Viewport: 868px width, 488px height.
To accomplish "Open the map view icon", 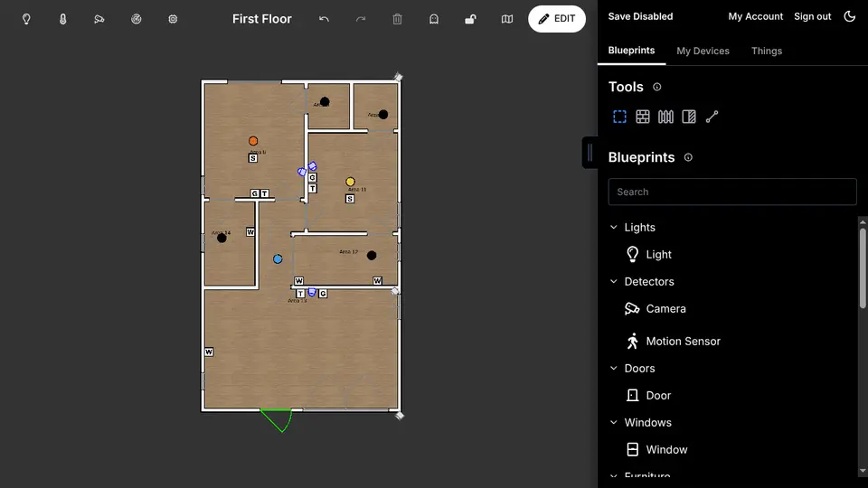I will pyautogui.click(x=507, y=19).
